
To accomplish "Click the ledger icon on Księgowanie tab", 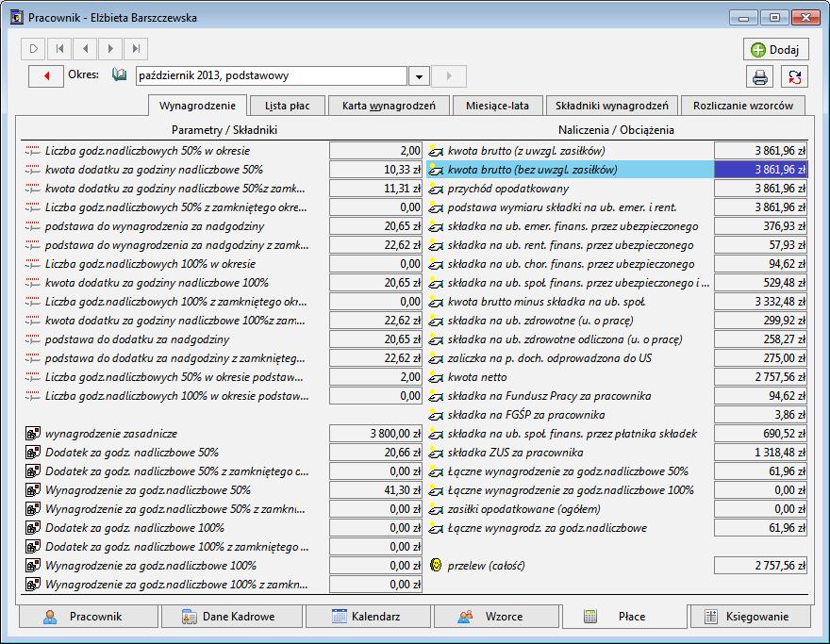I will [711, 617].
